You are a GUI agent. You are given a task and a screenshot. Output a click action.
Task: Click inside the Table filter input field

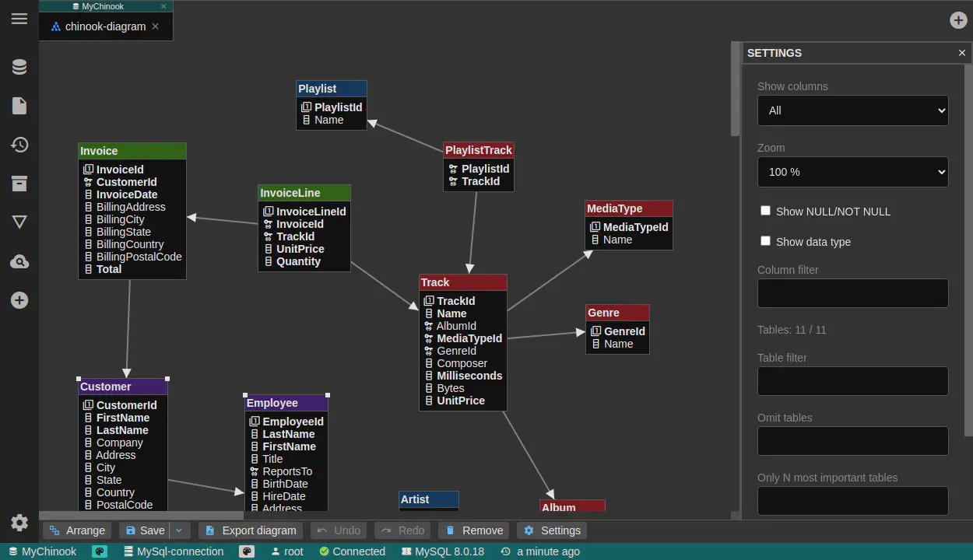852,380
